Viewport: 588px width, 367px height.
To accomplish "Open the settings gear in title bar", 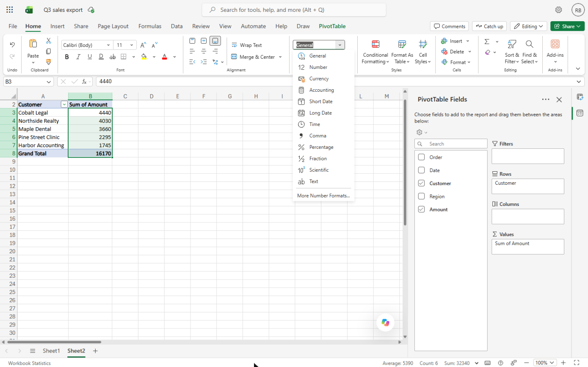I will pos(558,9).
